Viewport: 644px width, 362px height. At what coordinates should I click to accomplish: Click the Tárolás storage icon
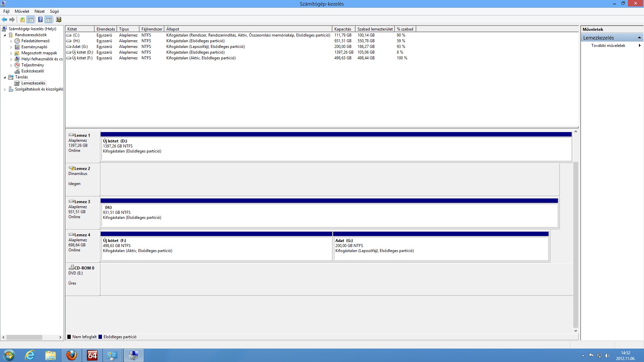tap(11, 77)
